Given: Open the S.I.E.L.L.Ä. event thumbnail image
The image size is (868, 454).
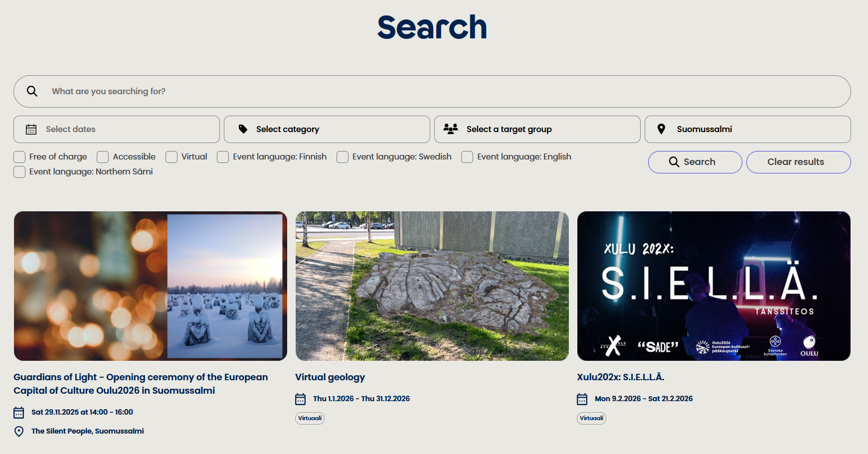Looking at the screenshot, I should (713, 286).
